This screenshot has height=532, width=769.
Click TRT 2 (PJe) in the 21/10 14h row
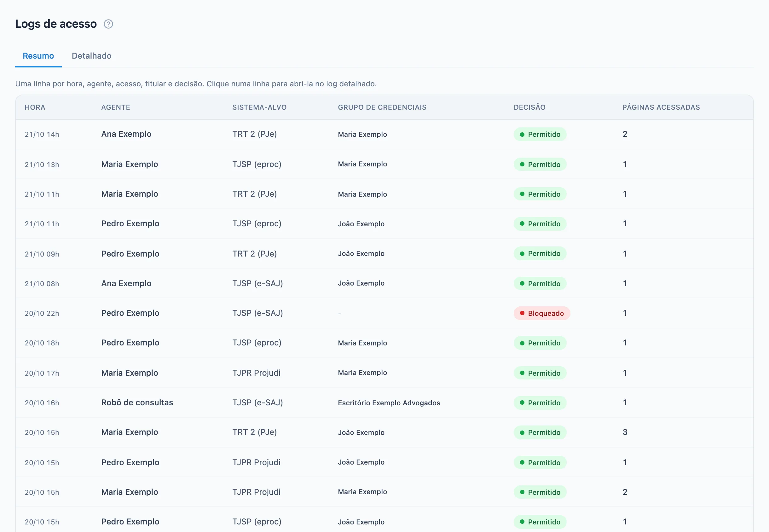pos(255,134)
